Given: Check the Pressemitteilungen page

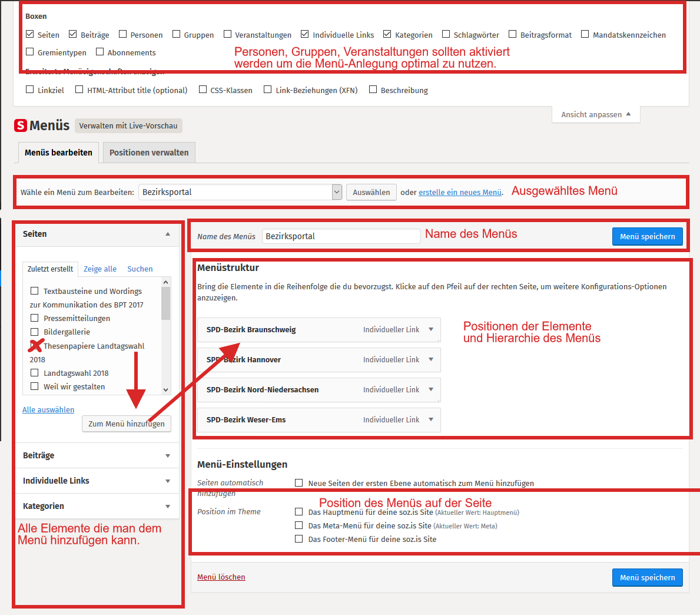Looking at the screenshot, I should point(35,318).
